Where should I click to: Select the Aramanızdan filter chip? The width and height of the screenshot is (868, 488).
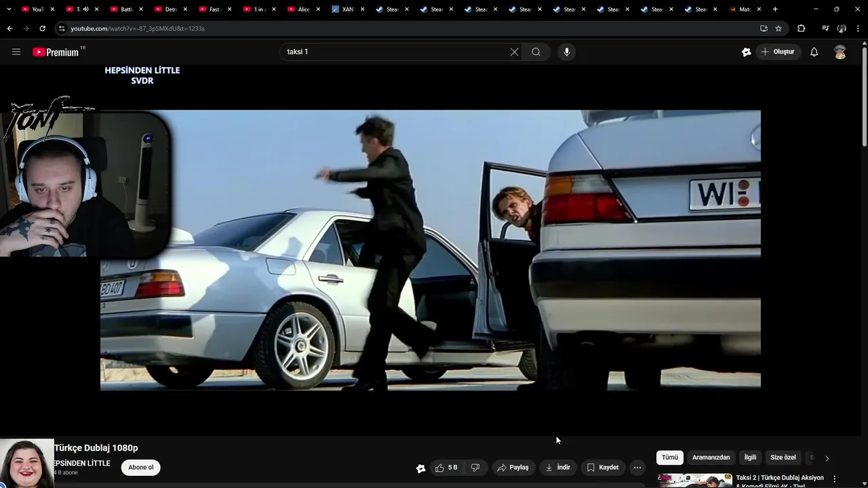tap(711, 457)
